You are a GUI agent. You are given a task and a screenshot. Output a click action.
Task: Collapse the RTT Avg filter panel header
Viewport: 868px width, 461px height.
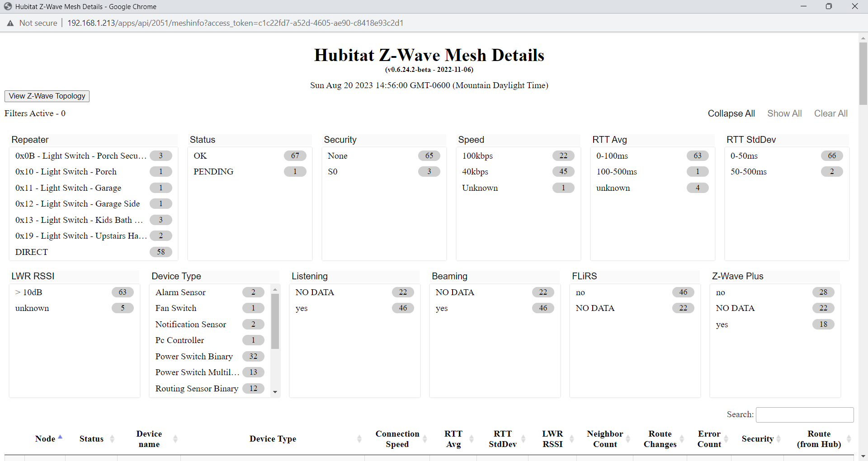point(652,140)
